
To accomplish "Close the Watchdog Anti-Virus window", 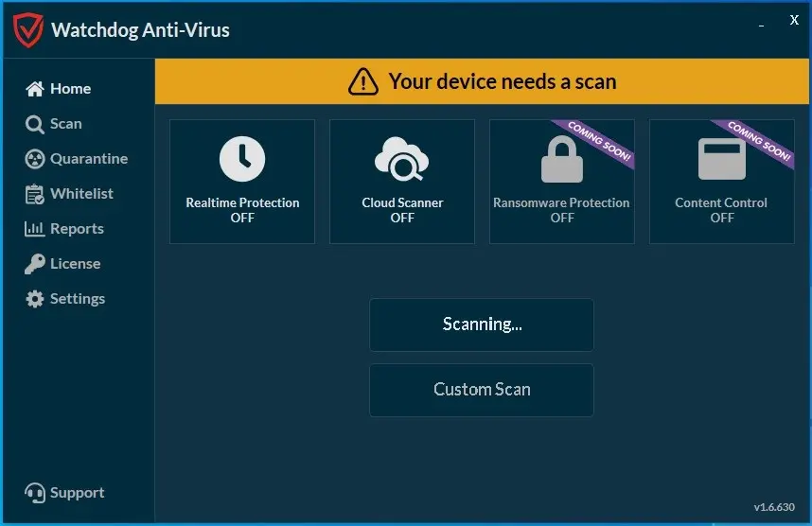I will (x=794, y=20).
